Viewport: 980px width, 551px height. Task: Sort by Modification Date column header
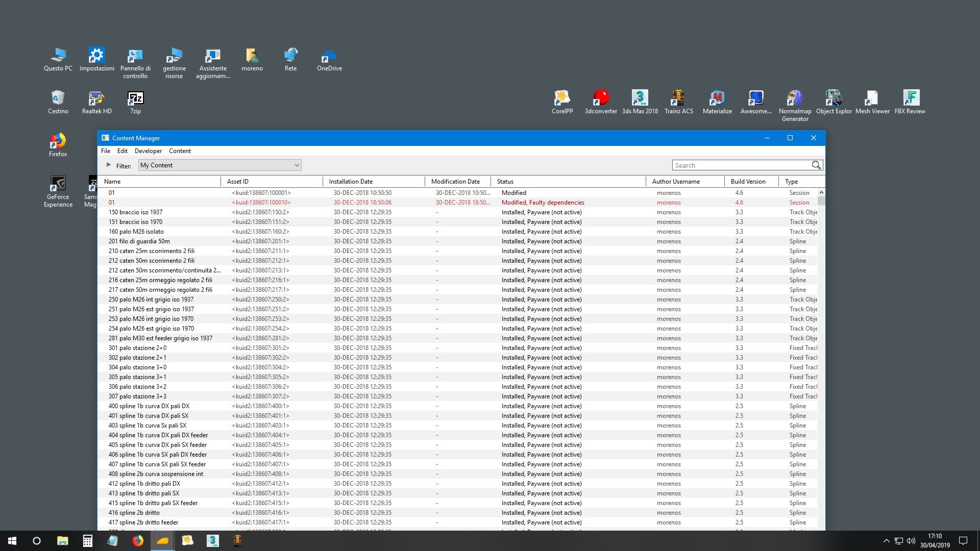pos(458,182)
